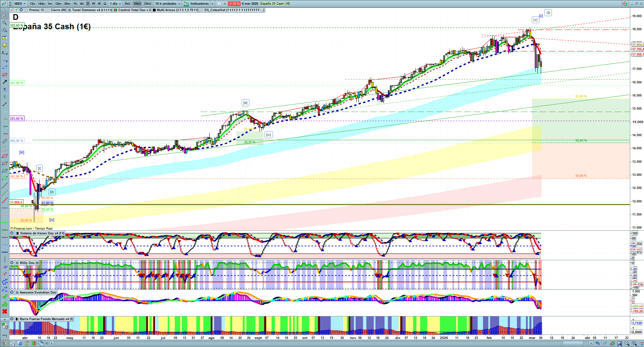The width and height of the screenshot is (644, 347).
Task: Click the share icon in bottom bar
Action: point(13,343)
